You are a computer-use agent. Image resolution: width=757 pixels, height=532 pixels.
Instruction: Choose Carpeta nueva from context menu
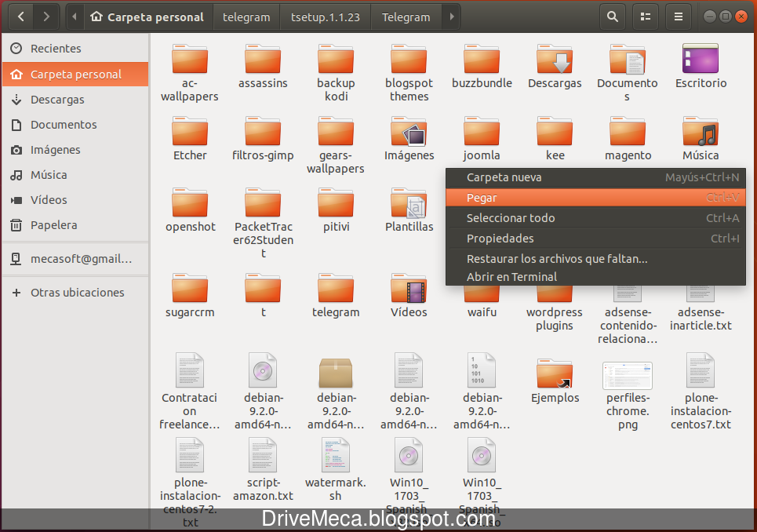point(595,177)
